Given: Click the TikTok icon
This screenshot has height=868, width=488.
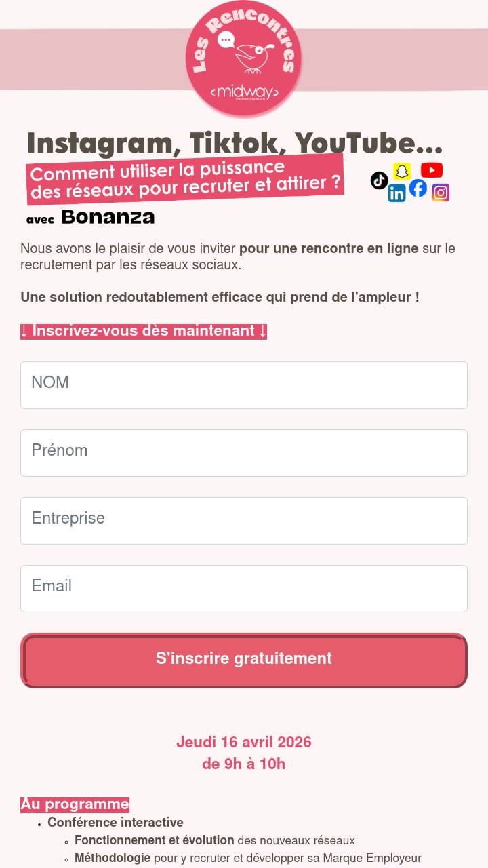Looking at the screenshot, I should 379,180.
